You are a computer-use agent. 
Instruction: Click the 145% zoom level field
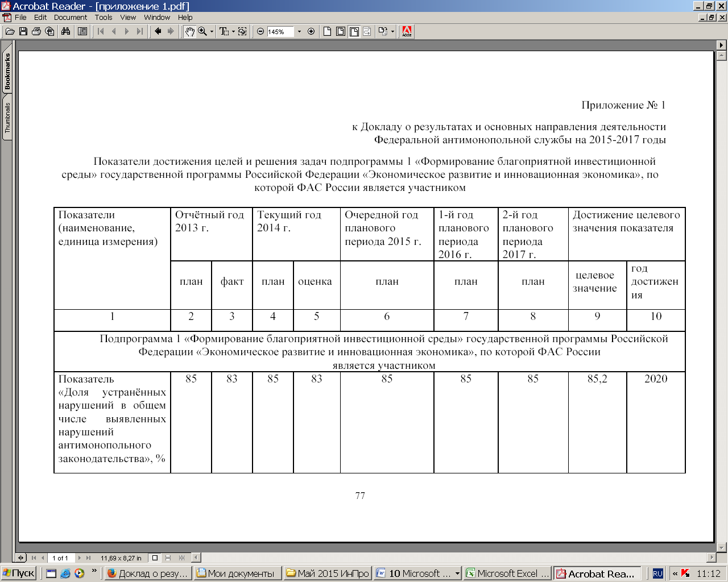(x=280, y=32)
